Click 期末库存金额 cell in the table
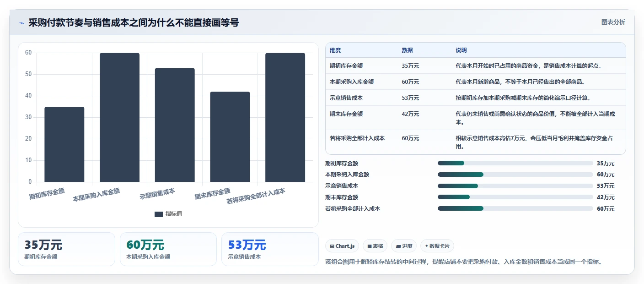 pos(346,114)
